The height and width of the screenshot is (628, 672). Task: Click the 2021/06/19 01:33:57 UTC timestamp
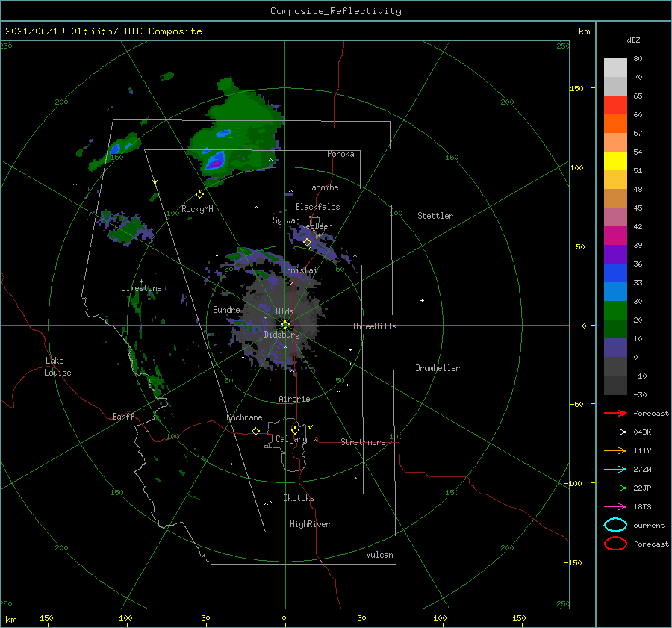pos(103,31)
